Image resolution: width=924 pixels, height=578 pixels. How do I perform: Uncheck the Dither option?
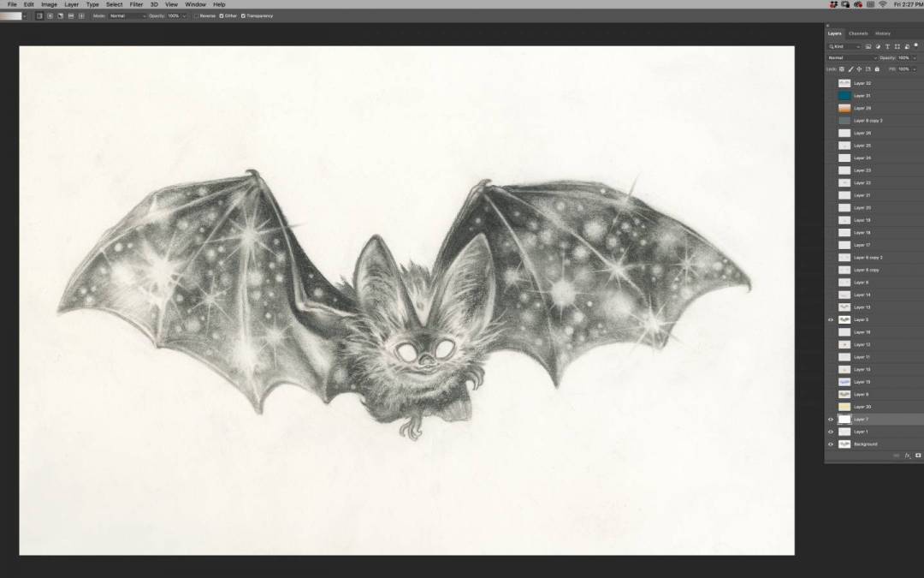222,15
